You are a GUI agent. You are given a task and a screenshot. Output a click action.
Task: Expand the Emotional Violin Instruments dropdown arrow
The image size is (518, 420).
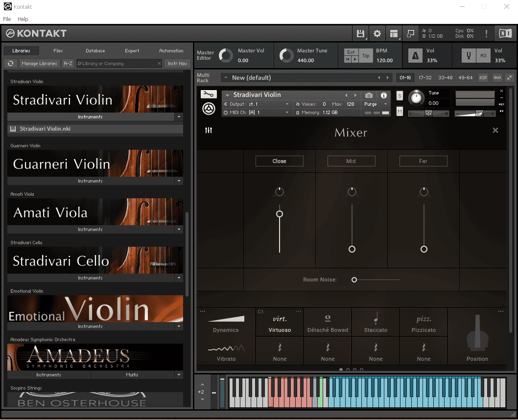[179, 326]
